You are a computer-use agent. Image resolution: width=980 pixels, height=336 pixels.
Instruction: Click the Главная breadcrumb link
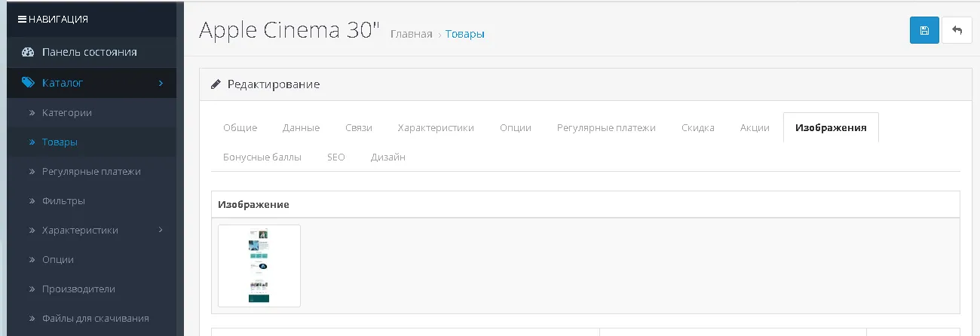tap(412, 34)
